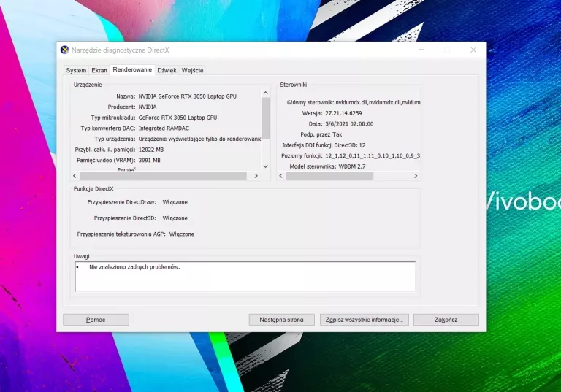Image resolution: width=561 pixels, height=392 pixels.
Task: Click the Nie znaleziono żadnych problemów note
Action: [134, 267]
